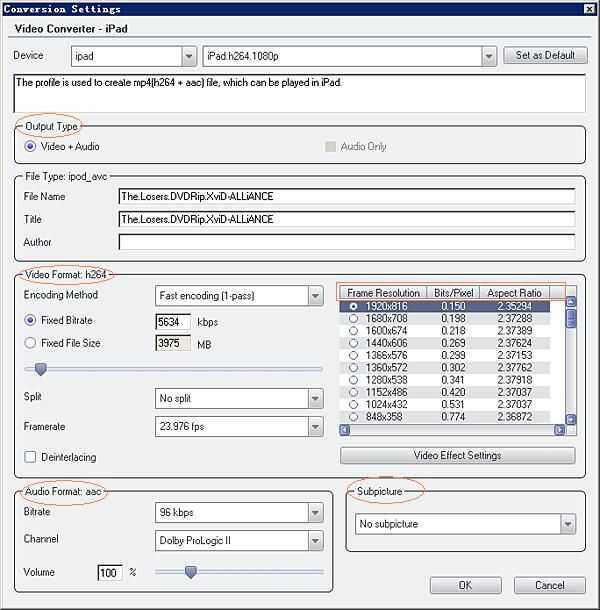This screenshot has width=600, height=610.
Task: Select the Video + Audio output type
Action: click(x=62, y=147)
